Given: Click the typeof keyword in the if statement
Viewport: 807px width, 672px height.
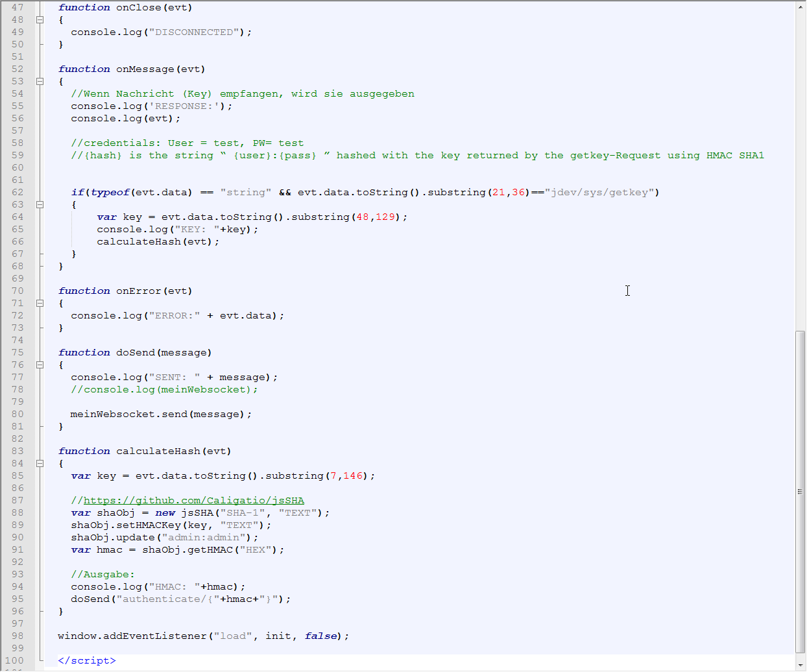Looking at the screenshot, I should coord(110,192).
